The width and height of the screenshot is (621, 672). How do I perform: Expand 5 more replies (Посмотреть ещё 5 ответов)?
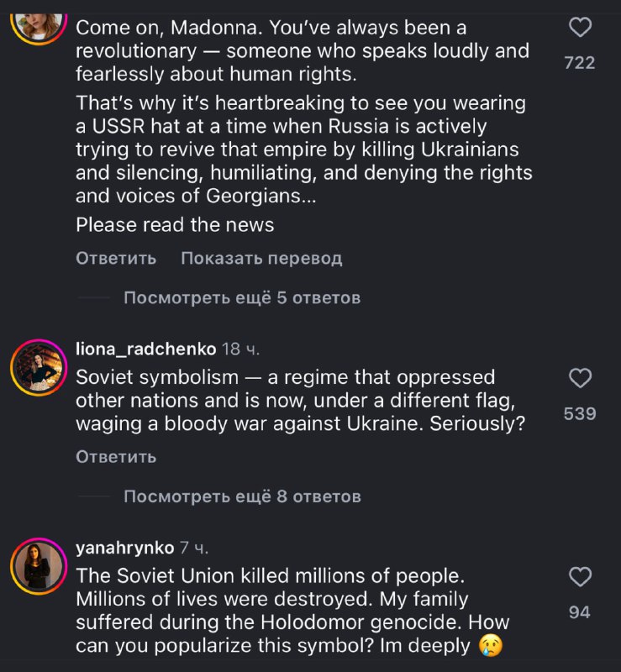242,297
